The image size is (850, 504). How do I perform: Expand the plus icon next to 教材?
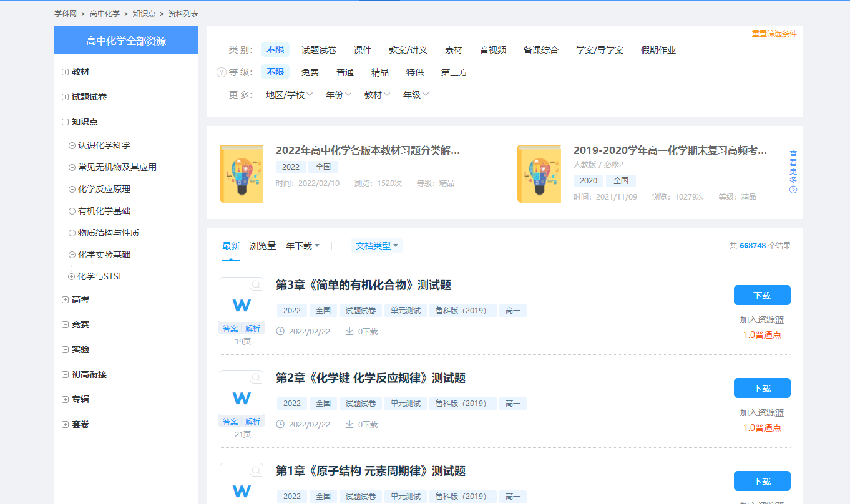[66, 72]
